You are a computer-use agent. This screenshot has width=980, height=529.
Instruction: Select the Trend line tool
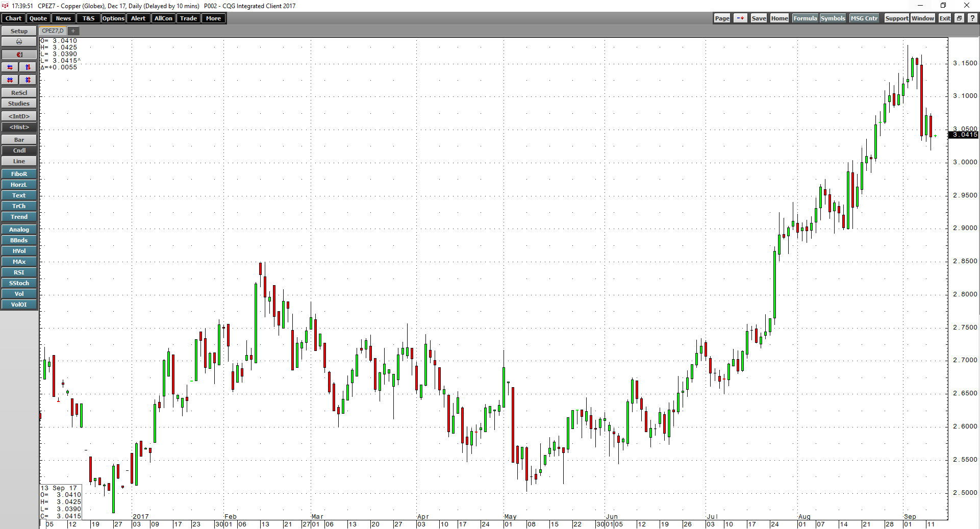(19, 217)
